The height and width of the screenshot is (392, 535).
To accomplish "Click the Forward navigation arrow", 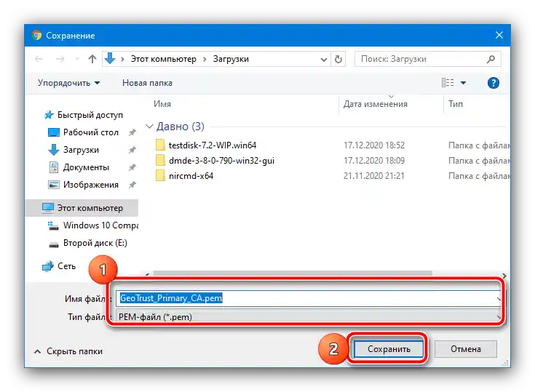I will point(60,60).
